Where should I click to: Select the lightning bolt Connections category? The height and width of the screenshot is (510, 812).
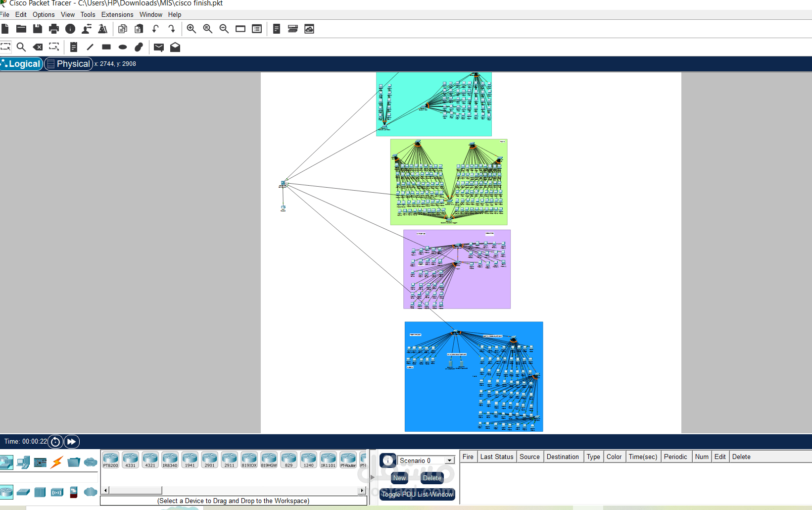tap(57, 462)
